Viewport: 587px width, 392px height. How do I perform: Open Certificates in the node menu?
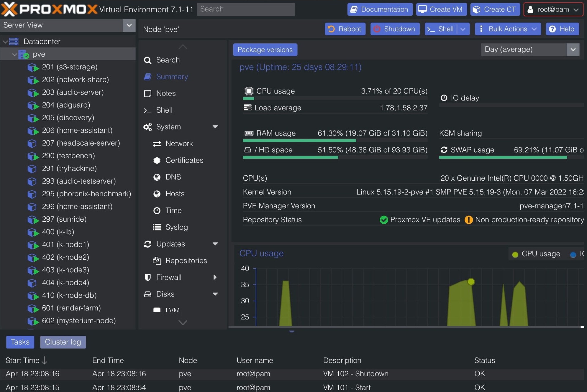[184, 160]
